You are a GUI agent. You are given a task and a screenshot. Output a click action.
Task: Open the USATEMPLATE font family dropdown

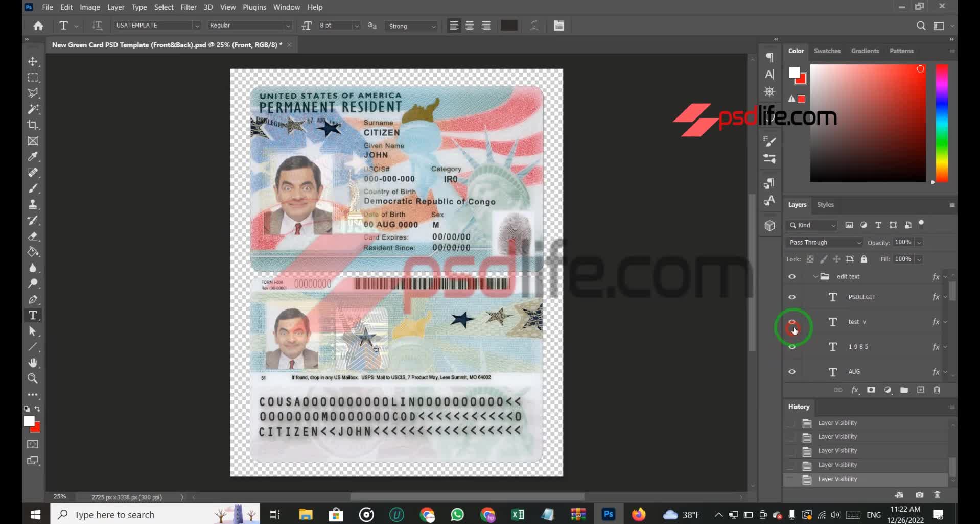click(196, 26)
